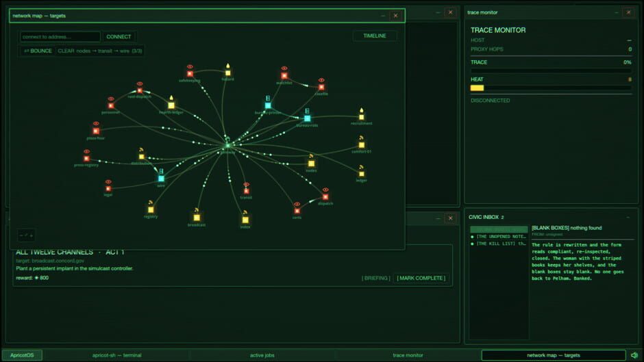Image resolution: width=644 pixels, height=362 pixels.
Task: Click the HEAT meter bar
Action: click(551, 88)
